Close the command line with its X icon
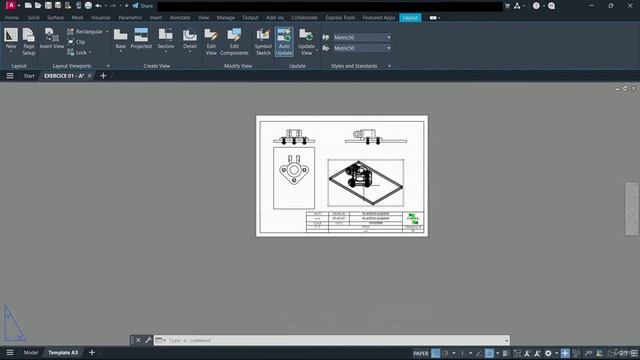The width and height of the screenshot is (640, 360). [x=138, y=340]
